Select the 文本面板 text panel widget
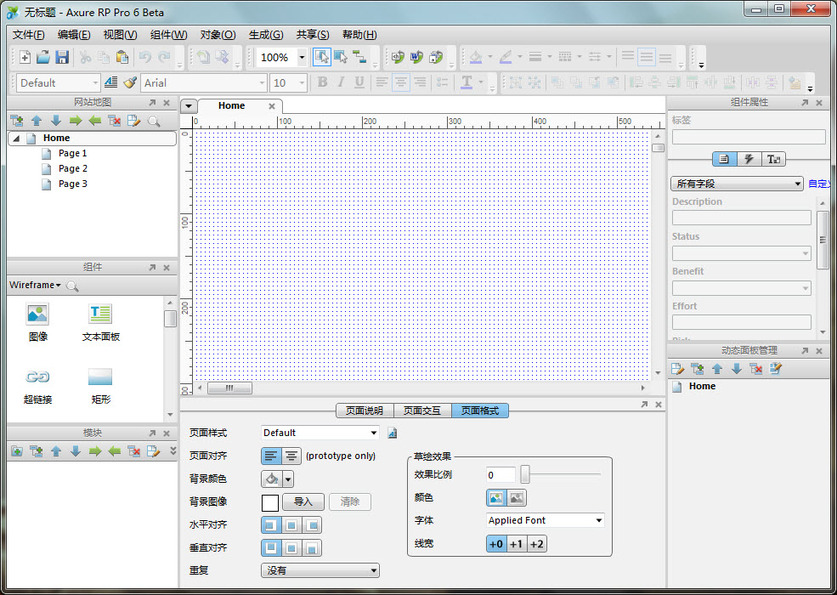Screen dimensions: 837x595 (x=100, y=314)
